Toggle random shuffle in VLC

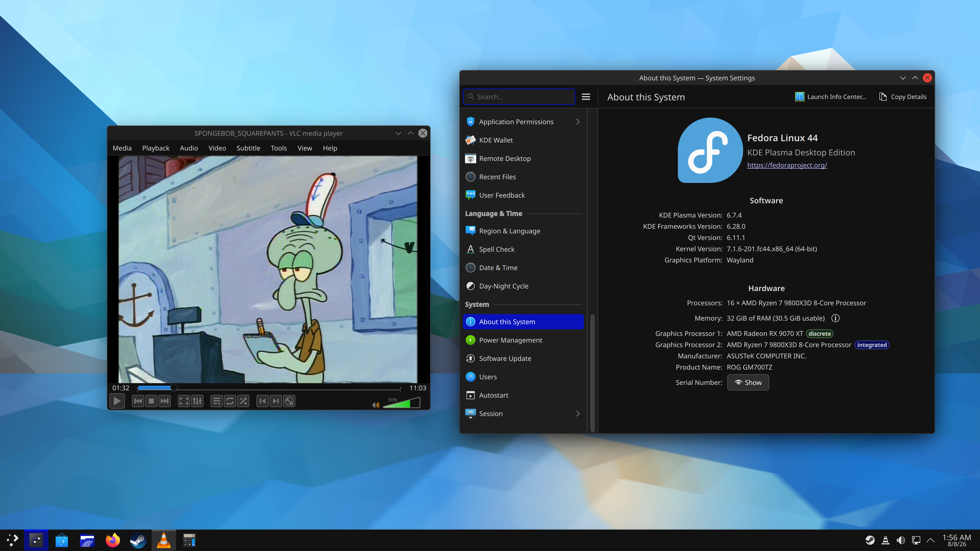(243, 401)
